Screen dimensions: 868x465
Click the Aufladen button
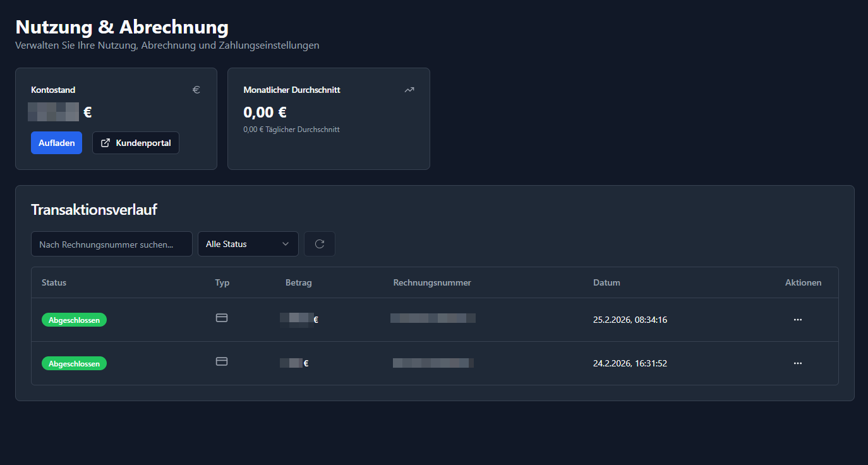(x=56, y=143)
